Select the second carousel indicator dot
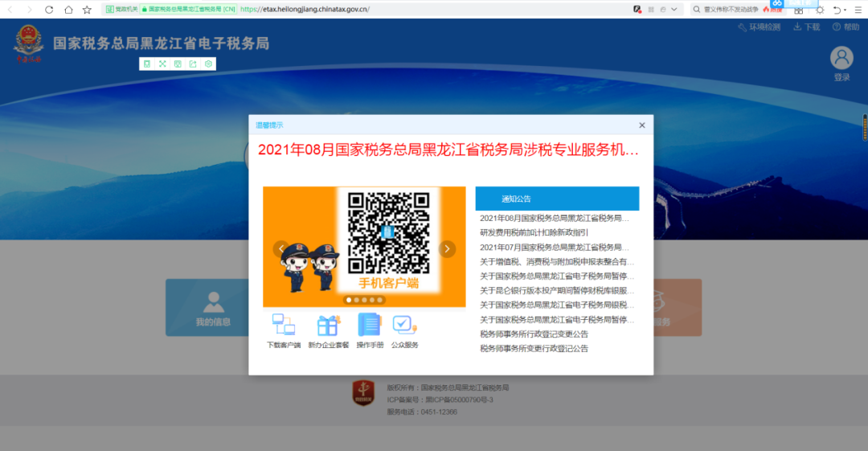 (x=357, y=300)
